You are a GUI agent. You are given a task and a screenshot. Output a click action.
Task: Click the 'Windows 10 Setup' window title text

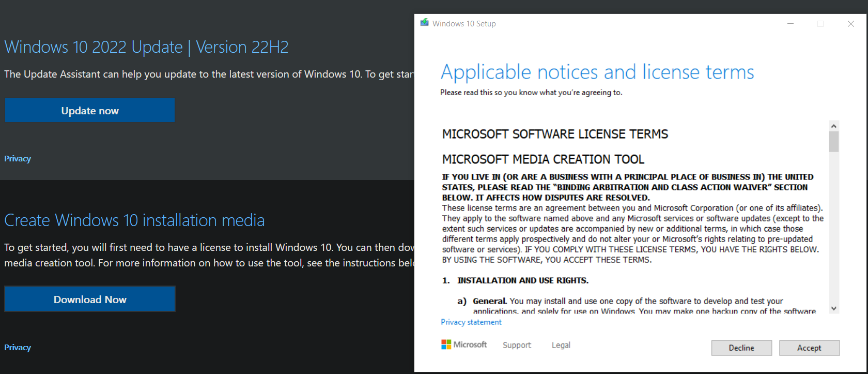click(x=464, y=24)
